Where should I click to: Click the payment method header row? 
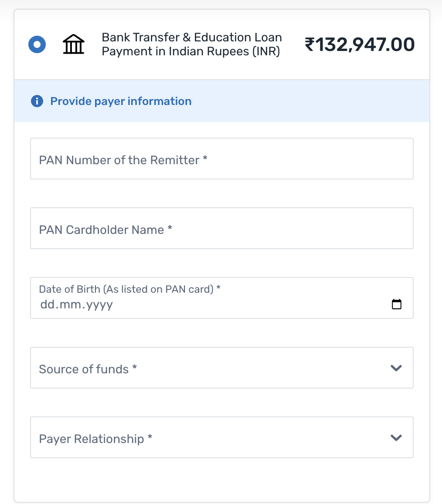[221, 44]
